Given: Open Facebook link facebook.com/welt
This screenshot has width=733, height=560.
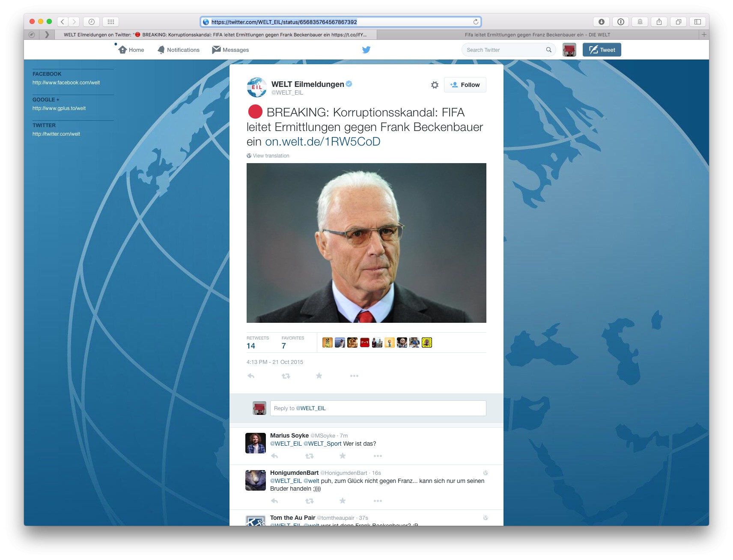Looking at the screenshot, I should pos(66,83).
